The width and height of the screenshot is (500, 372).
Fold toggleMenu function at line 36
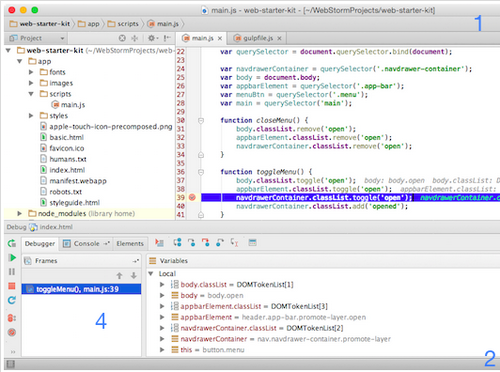tap(201, 172)
